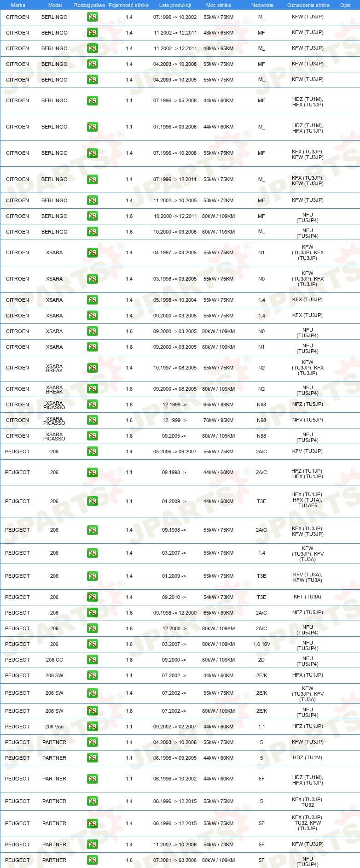Screen dimensions: 360x868
Task: Click the '09.1998 -> 12.2000' date cell
Action: coord(175,613)
